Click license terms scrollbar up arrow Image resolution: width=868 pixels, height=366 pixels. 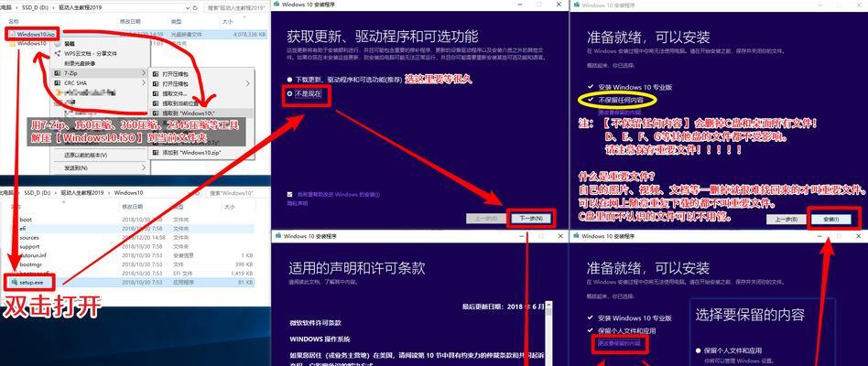[548, 305]
